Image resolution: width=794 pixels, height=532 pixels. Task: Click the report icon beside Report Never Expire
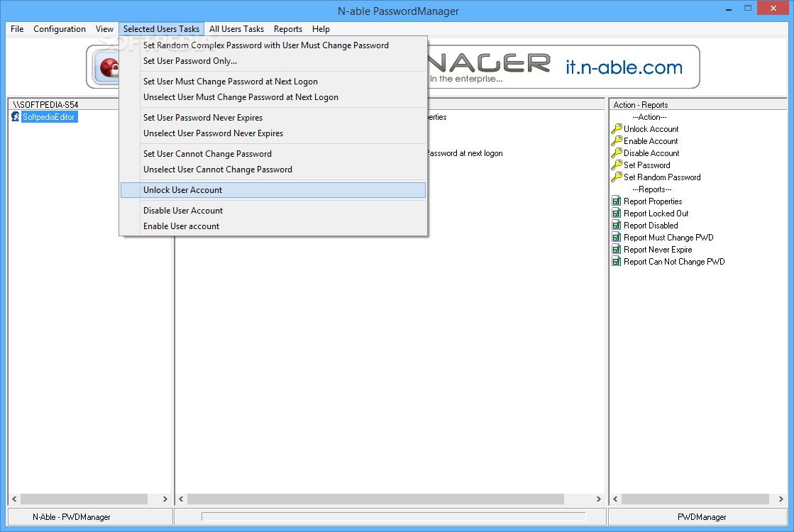pos(617,250)
